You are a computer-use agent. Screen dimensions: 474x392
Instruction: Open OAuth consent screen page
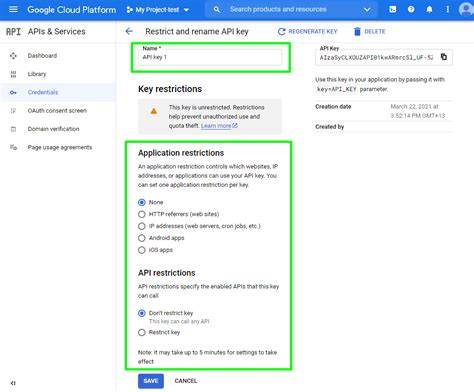pos(57,111)
